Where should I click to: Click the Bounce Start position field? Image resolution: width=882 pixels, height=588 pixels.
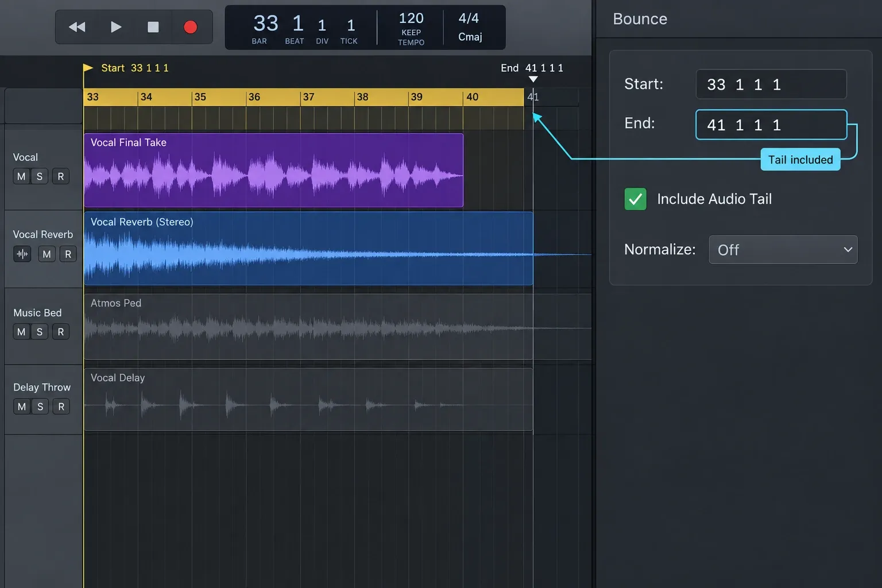pos(771,84)
